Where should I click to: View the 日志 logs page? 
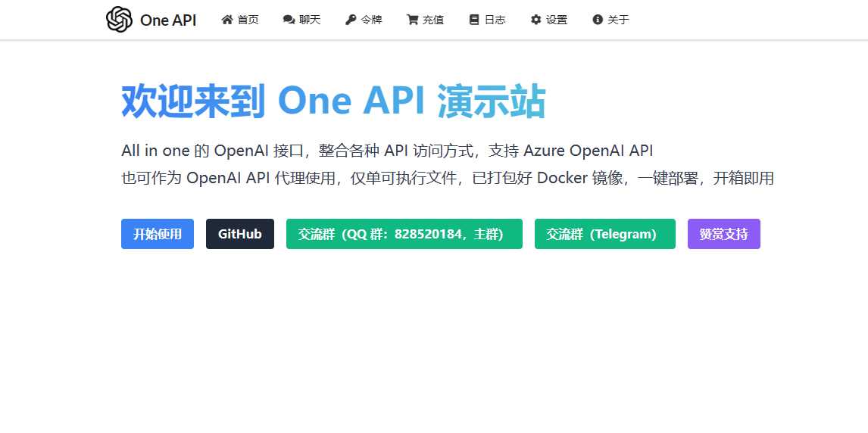pyautogui.click(x=487, y=20)
